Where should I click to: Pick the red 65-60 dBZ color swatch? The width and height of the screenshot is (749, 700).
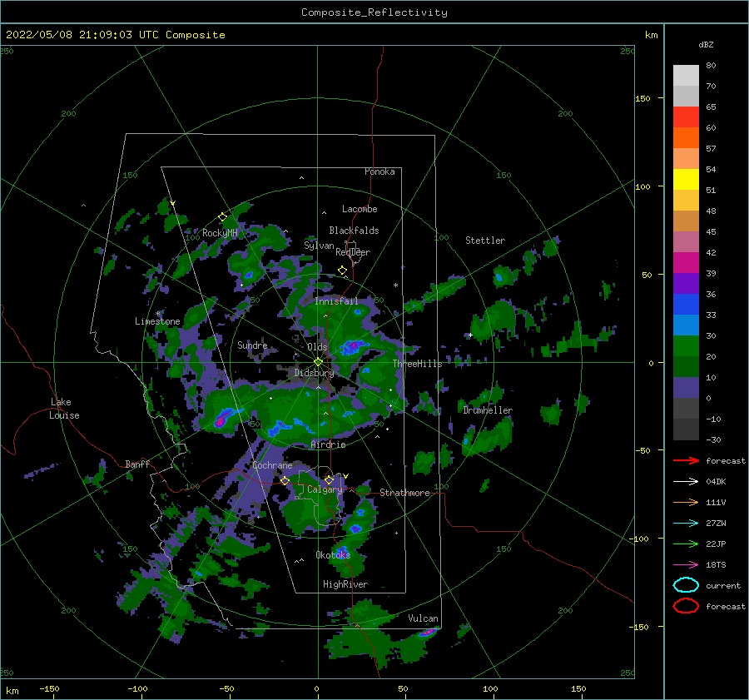point(686,117)
